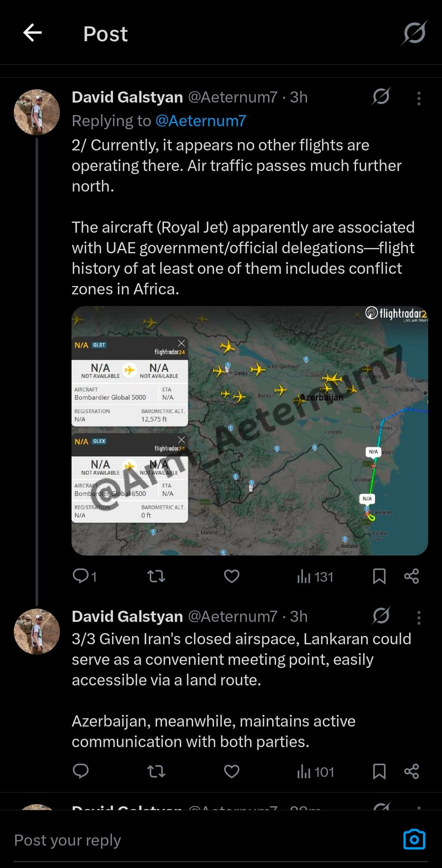Attach a photo using the camera icon

coord(414,839)
